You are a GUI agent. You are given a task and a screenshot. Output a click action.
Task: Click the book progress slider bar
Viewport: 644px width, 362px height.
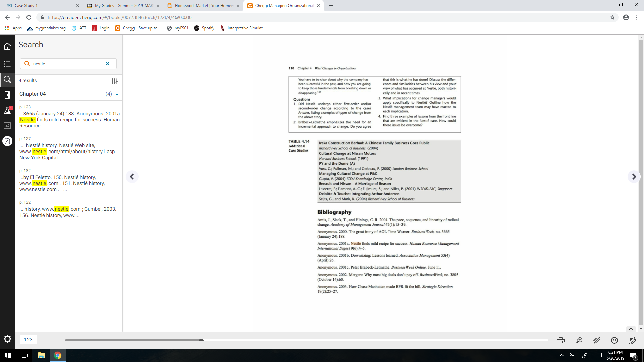[307, 340]
